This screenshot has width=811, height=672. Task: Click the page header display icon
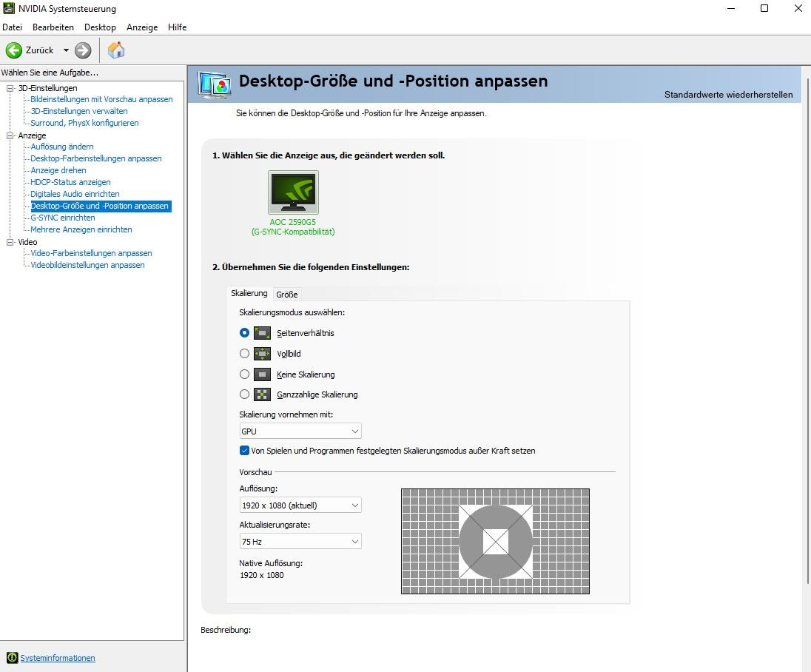tap(214, 85)
